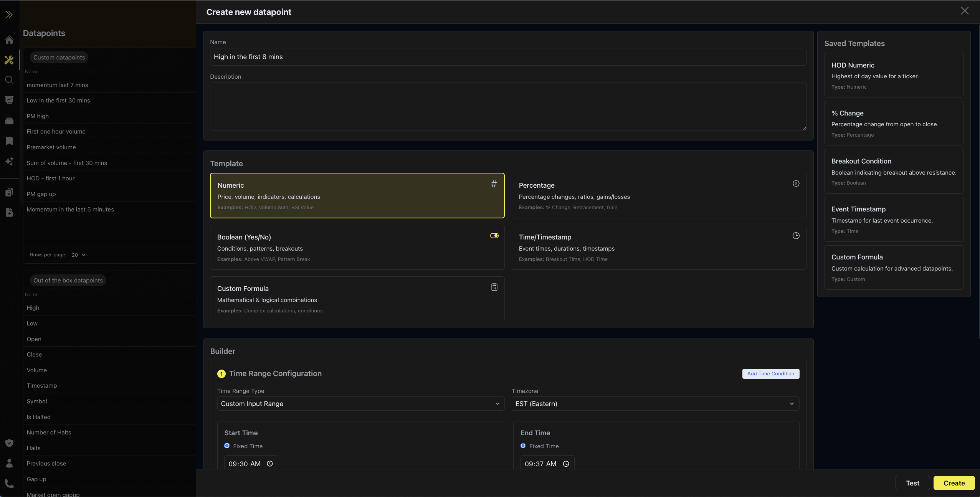Click the home icon in sidebar
This screenshot has width=980, height=497.
(x=9, y=40)
